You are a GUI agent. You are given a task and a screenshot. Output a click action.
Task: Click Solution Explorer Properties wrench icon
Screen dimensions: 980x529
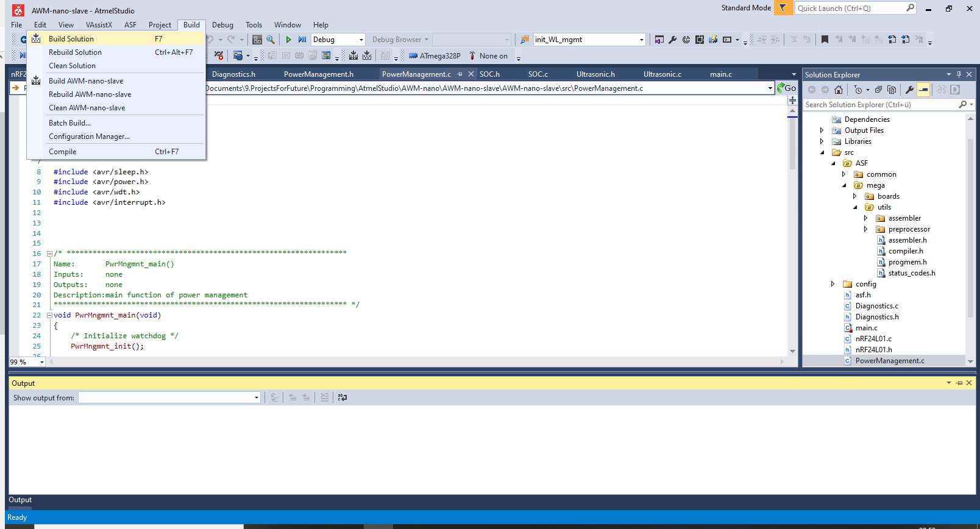click(910, 90)
